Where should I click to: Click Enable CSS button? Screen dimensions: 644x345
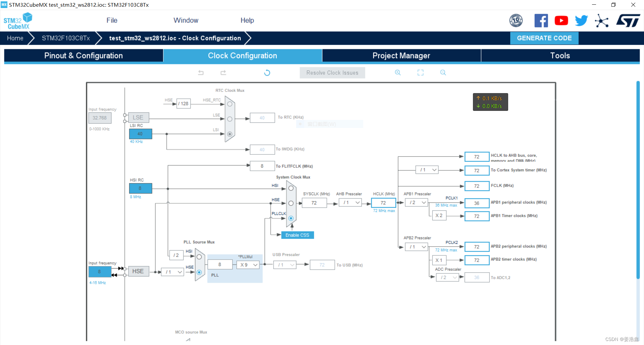click(x=297, y=235)
